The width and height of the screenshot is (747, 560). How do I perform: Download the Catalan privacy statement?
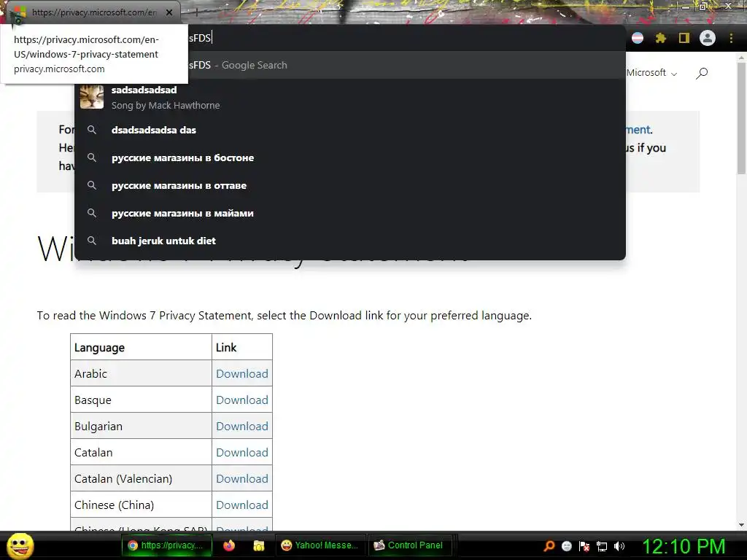click(x=242, y=452)
